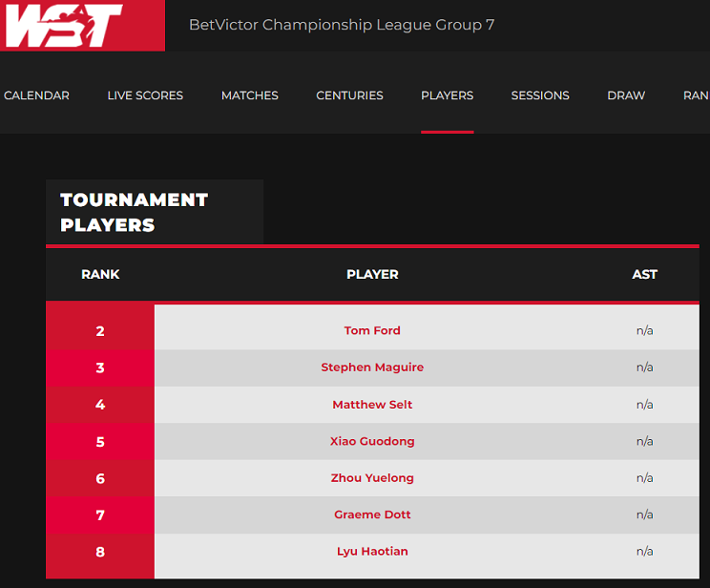The image size is (710, 588).
Task: Click rank cell number 5
Action: 100,442
